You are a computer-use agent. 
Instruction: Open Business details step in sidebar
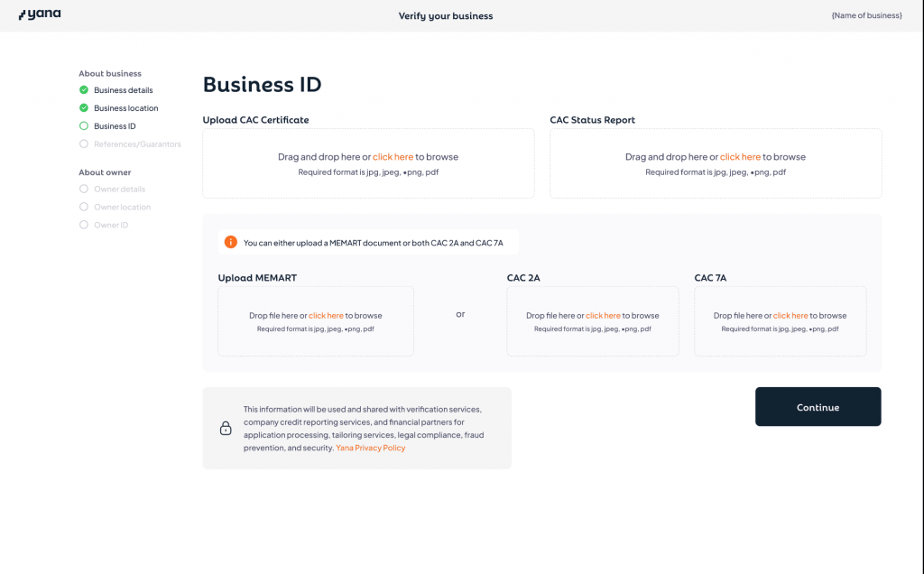[x=124, y=90]
